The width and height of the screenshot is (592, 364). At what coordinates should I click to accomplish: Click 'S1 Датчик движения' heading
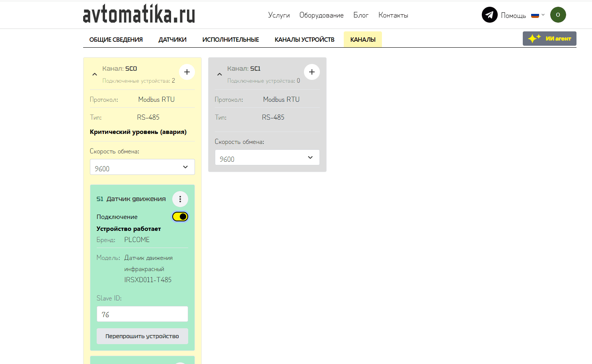tap(131, 199)
